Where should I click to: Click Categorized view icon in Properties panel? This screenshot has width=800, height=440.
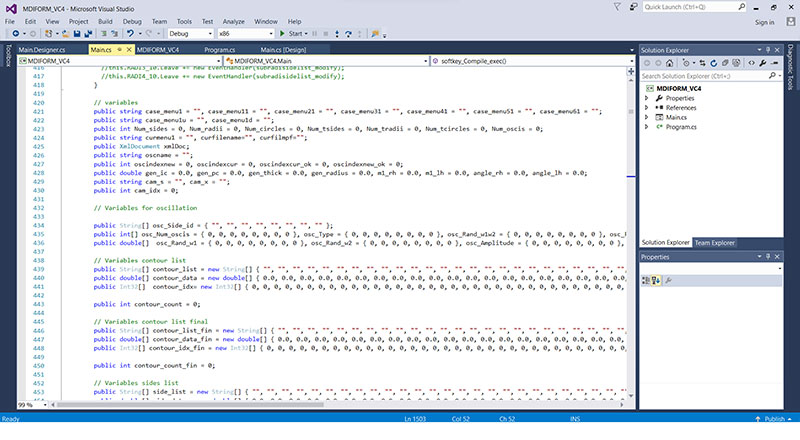coord(646,280)
